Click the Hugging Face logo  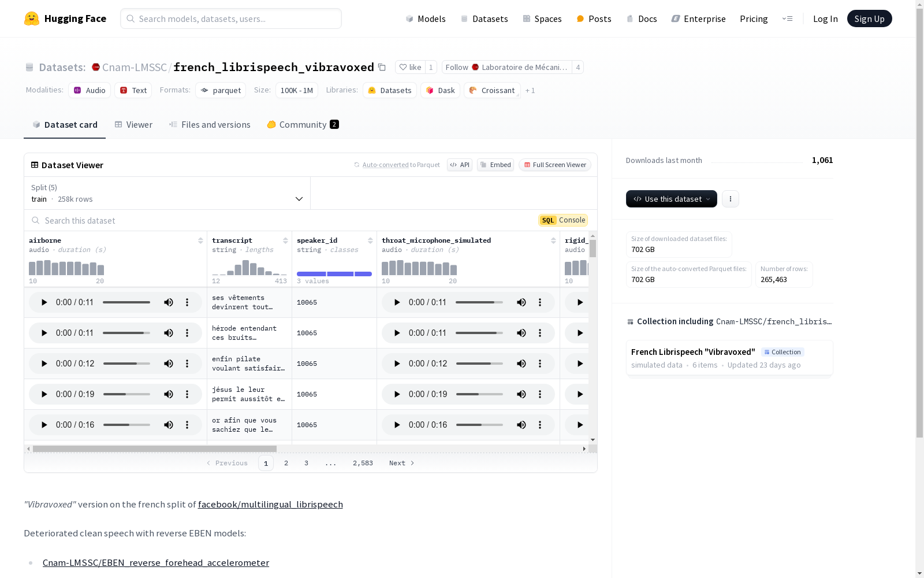[x=65, y=18]
